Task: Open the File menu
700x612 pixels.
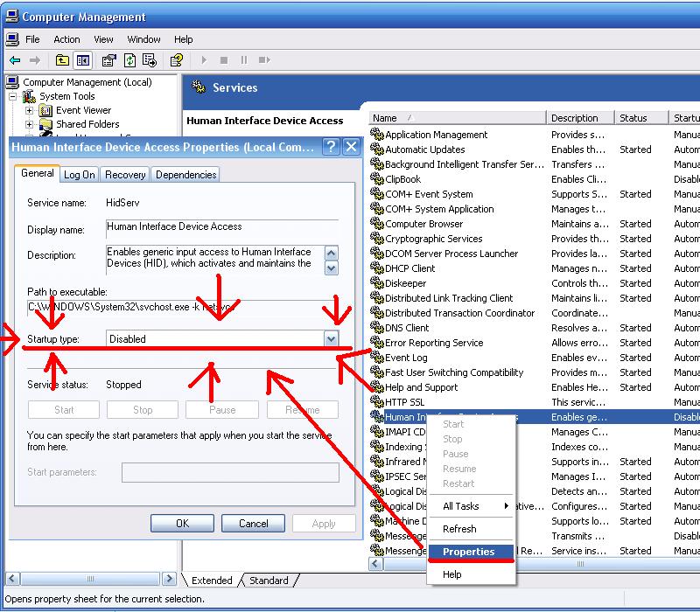Action: click(32, 39)
